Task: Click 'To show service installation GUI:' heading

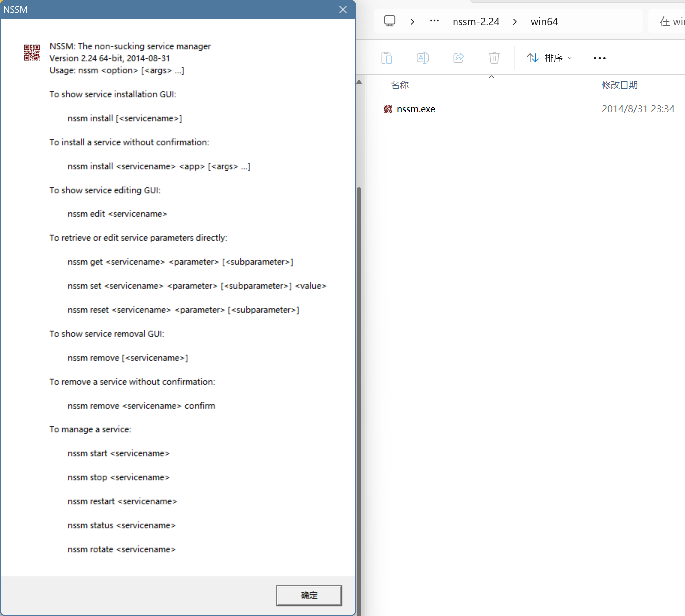Action: (113, 94)
